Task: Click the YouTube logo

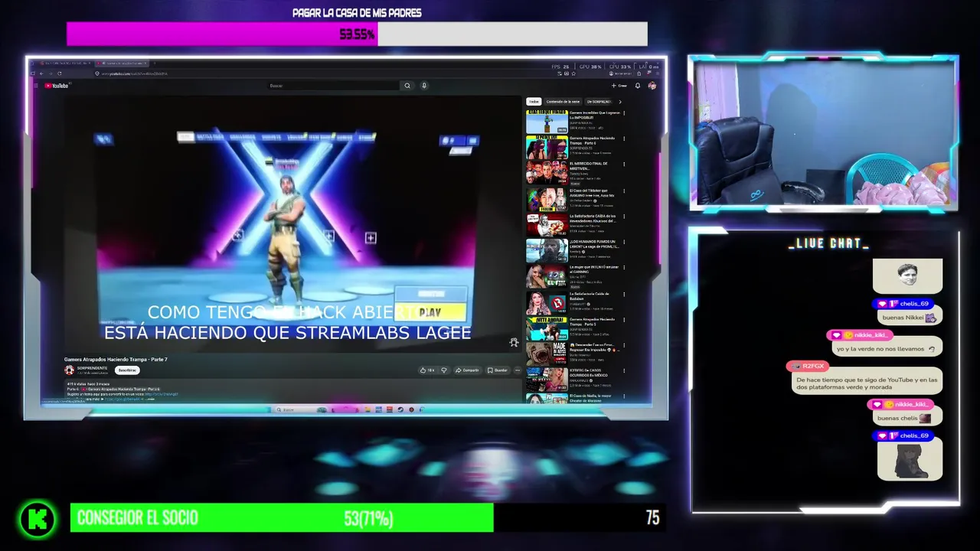Action: tap(57, 86)
